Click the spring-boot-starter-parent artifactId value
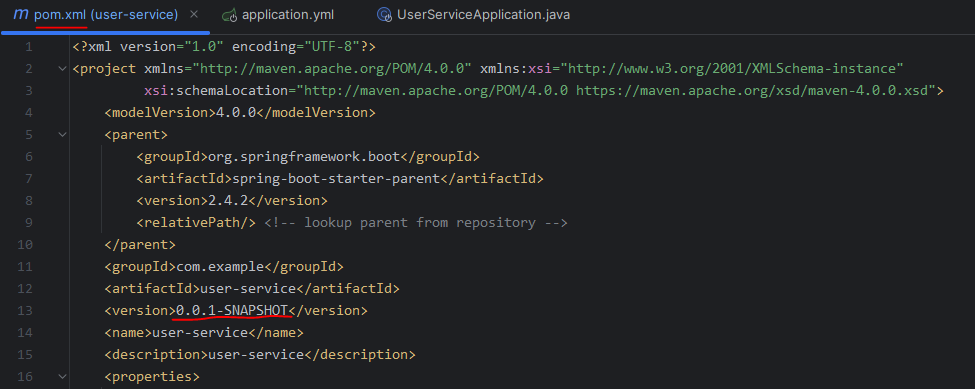The height and width of the screenshot is (389, 975). tap(336, 179)
